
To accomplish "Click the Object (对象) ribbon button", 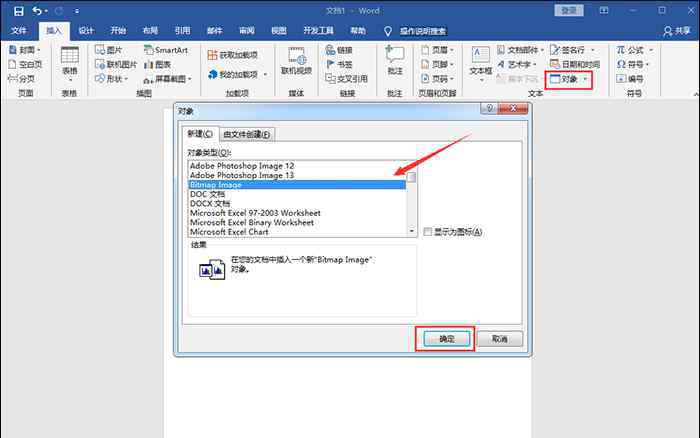I will [564, 79].
